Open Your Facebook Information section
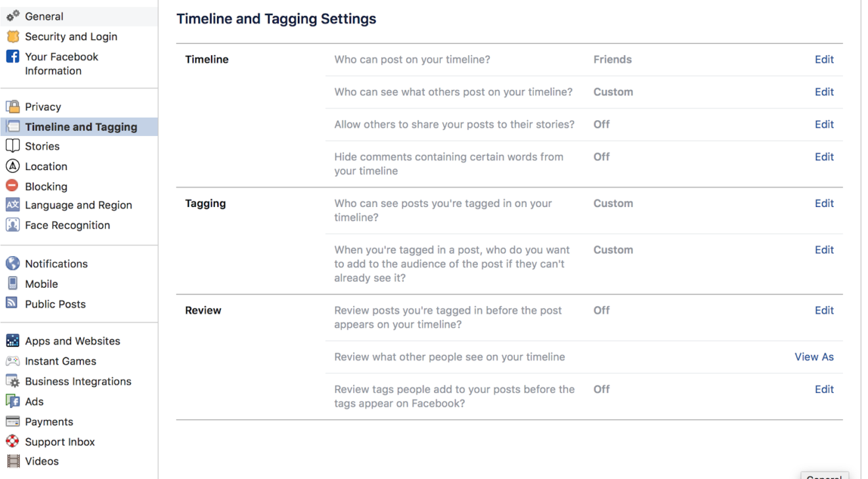This screenshot has width=868, height=479. point(62,63)
